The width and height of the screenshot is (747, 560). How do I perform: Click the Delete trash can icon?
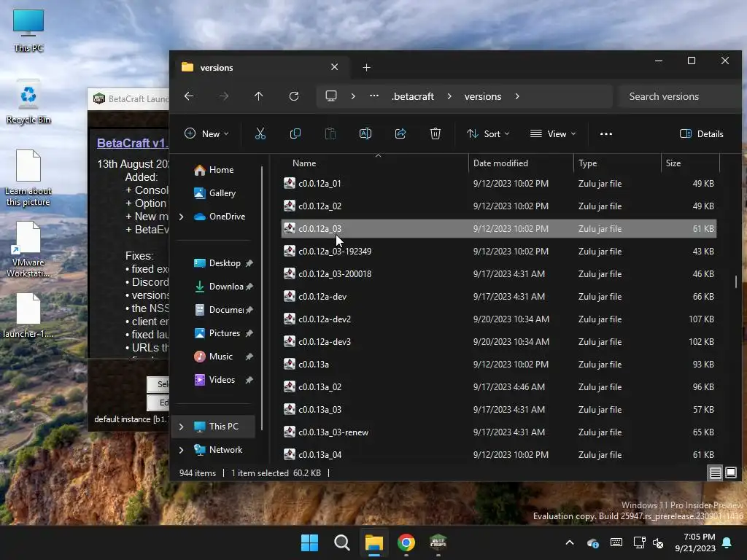point(436,134)
